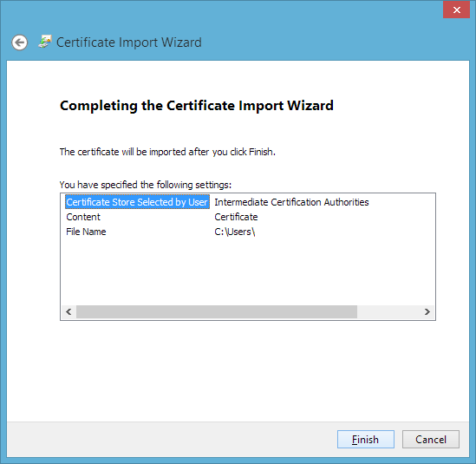
Task: Select the Certificate Store Selected by User row
Action: click(x=137, y=202)
